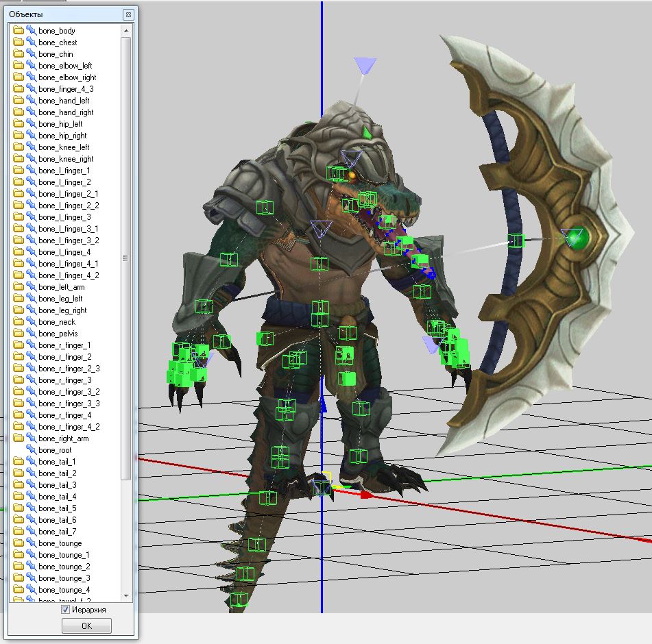
Task: Expand the bone_left_arm folder icon
Action: 19,287
